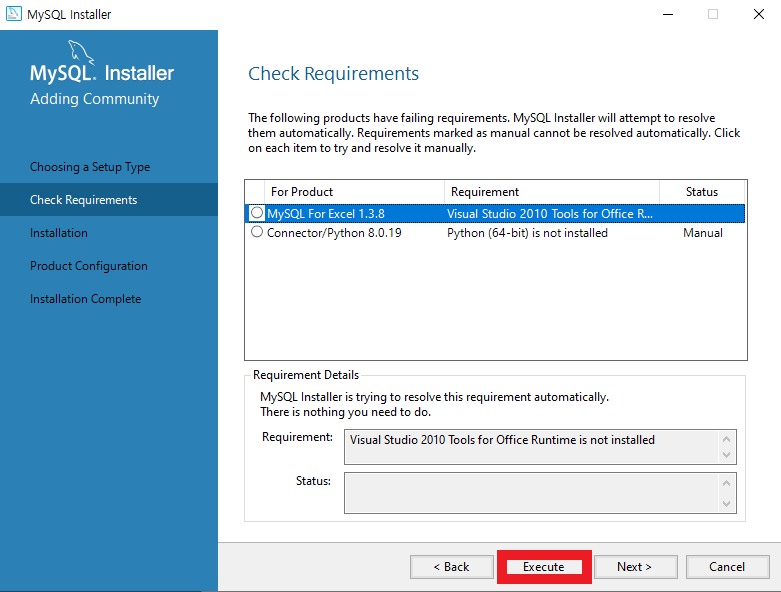The image size is (781, 592).
Task: Close the MySQL Installer window
Action: click(759, 14)
